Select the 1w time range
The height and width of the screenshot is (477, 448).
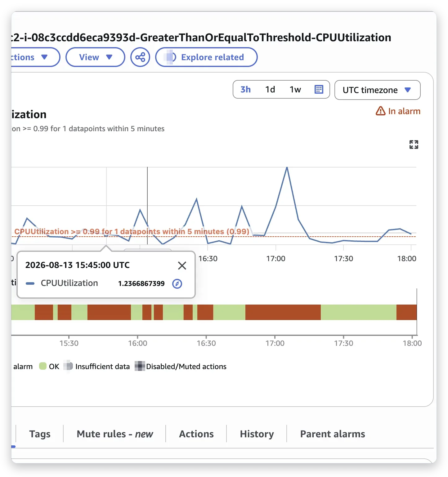point(295,89)
